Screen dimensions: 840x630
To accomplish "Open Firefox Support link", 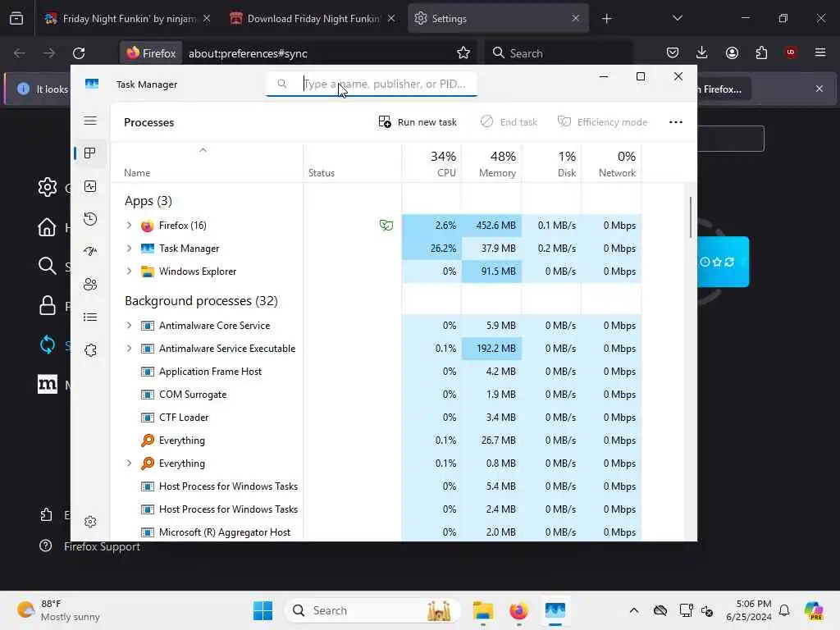I will click(102, 547).
